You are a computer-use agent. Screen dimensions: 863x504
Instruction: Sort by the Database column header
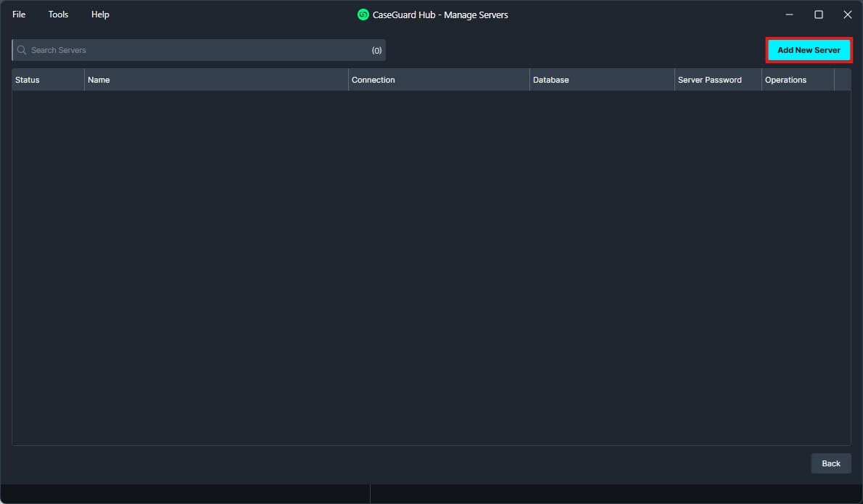coord(602,80)
